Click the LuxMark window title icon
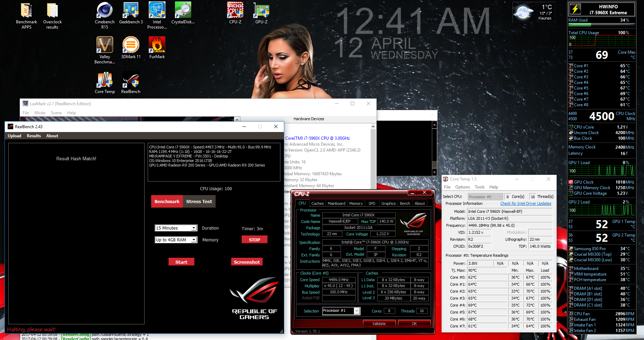Viewport: 644px width, 340px height. pyautogui.click(x=25, y=103)
